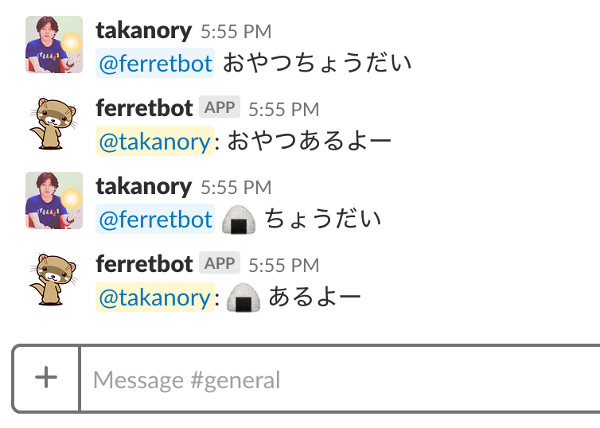The image size is (600, 428).
Task: Click the plus attachment button in message box
Action: tap(46, 378)
